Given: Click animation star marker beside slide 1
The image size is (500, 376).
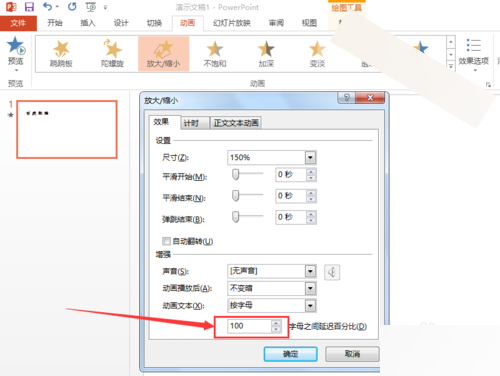Looking at the screenshot, I should click(x=11, y=115).
